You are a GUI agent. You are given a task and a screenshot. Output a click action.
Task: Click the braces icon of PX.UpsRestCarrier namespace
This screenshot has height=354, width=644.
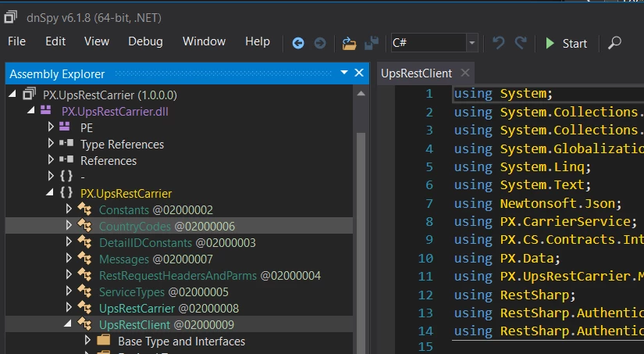point(66,192)
